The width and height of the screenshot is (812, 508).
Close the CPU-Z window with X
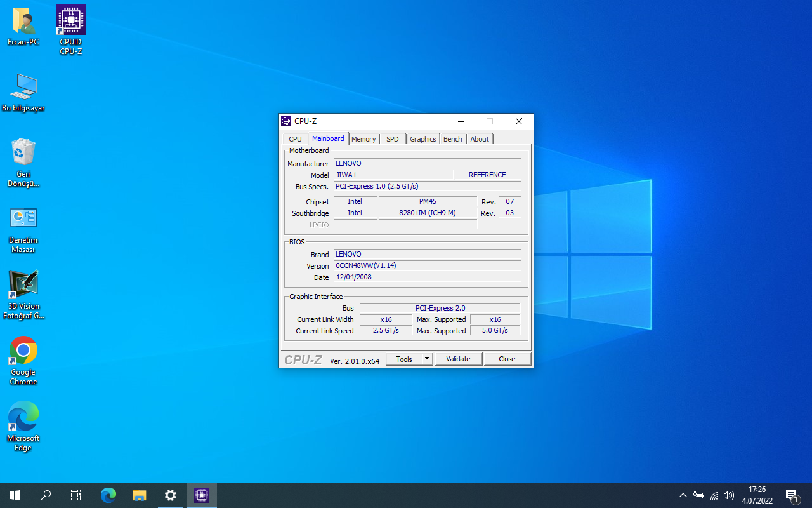pos(518,121)
